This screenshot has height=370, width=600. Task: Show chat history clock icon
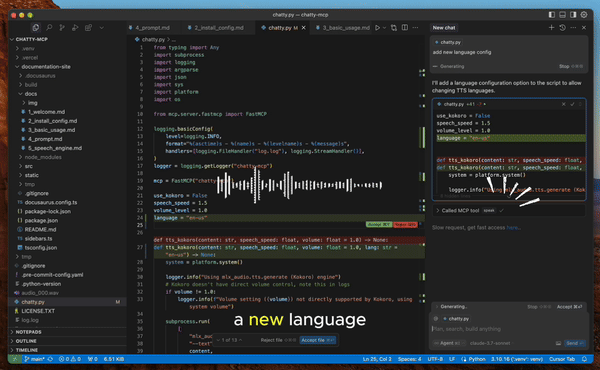click(x=562, y=28)
